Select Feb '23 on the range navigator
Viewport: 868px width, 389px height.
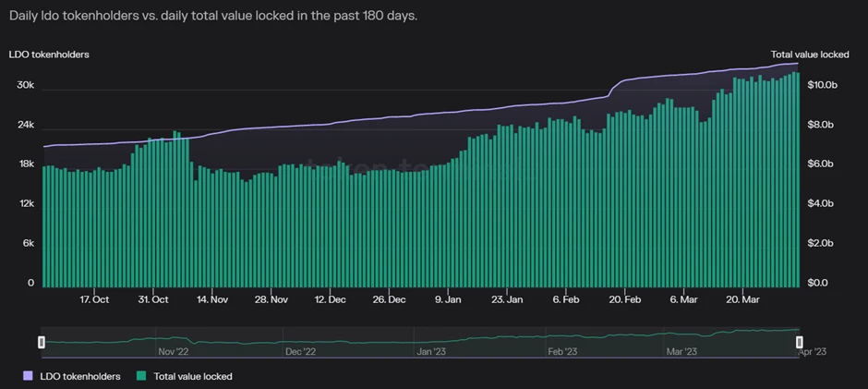coord(562,352)
